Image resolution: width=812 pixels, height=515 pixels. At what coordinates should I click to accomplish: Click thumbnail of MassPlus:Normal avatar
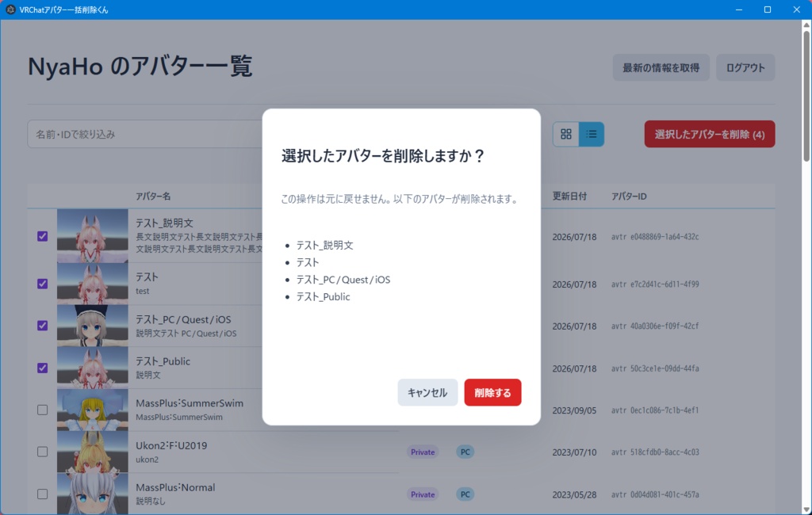point(93,494)
